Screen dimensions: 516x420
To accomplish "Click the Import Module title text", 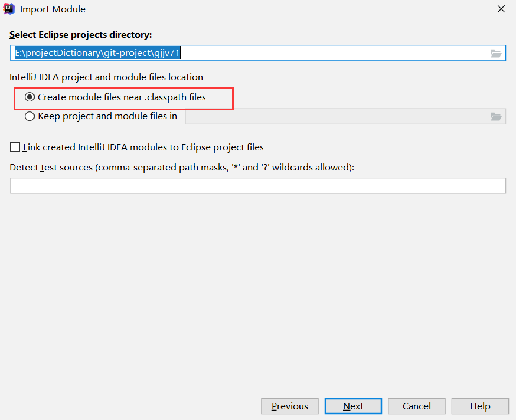I will pos(53,9).
